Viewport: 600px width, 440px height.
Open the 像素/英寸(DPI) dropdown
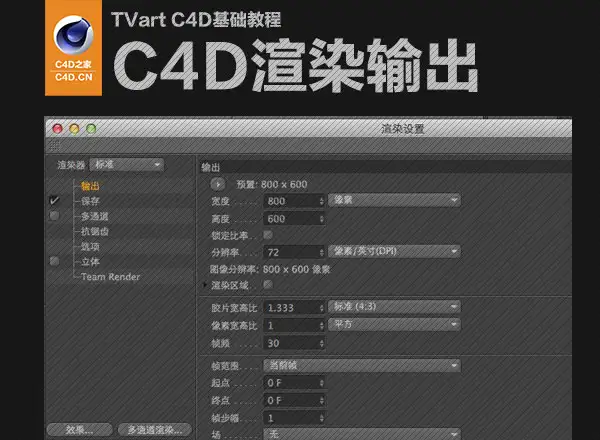point(395,251)
